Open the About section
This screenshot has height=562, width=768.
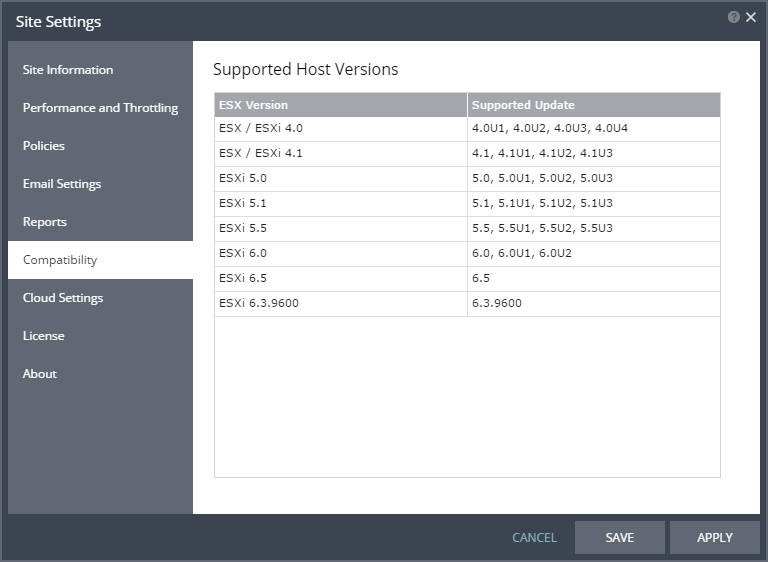tap(100, 373)
